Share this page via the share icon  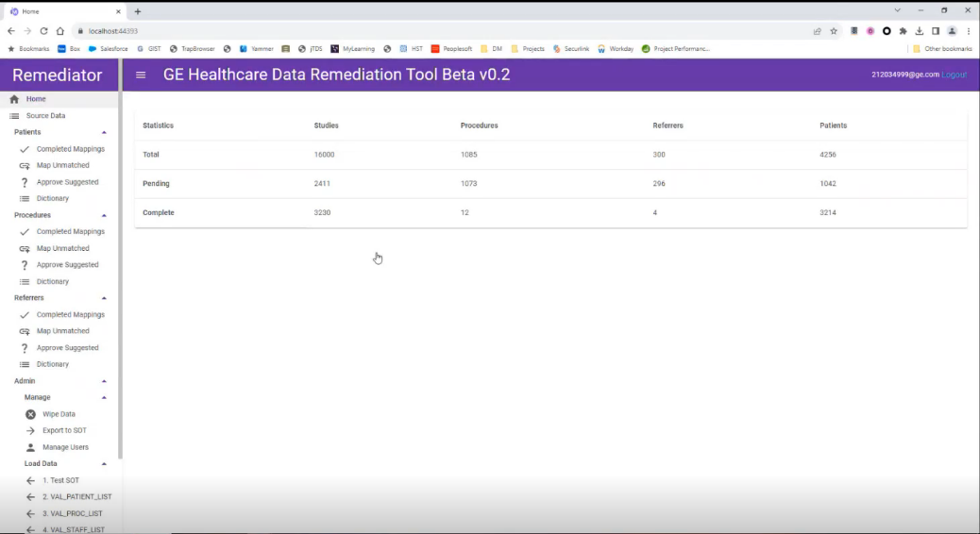[817, 31]
